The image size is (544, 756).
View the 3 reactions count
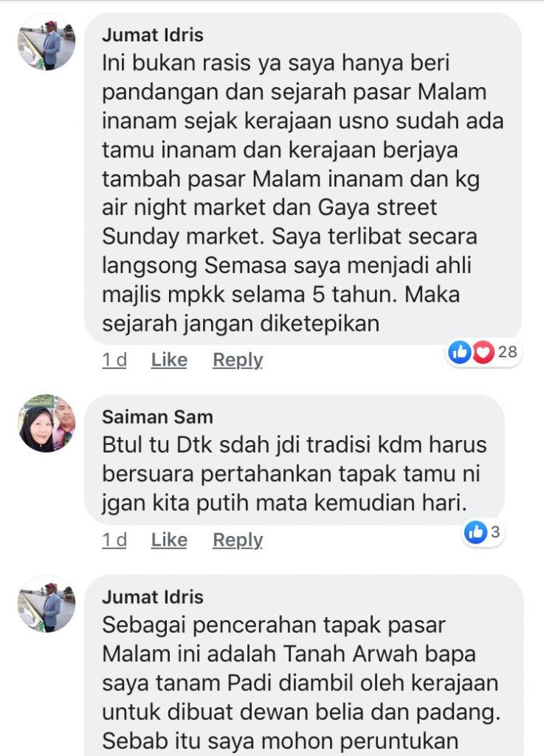495,532
